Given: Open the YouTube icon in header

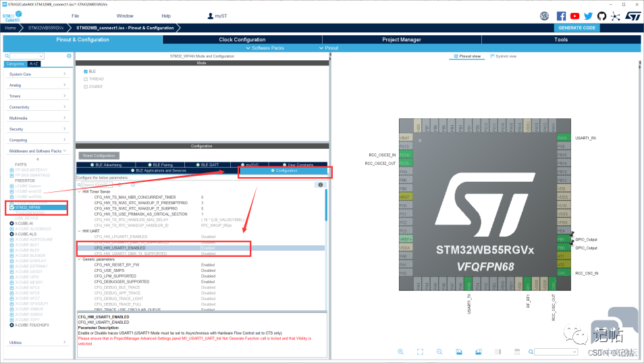Looking at the screenshot, I should point(574,16).
